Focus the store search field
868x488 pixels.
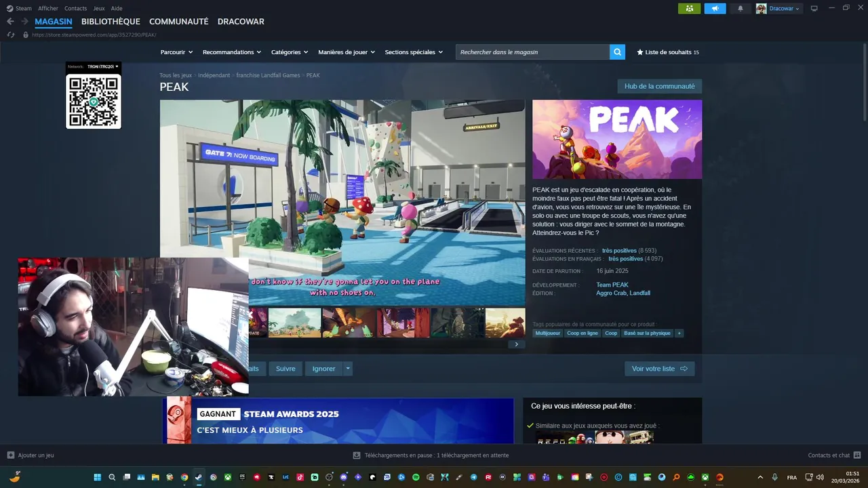tap(532, 52)
